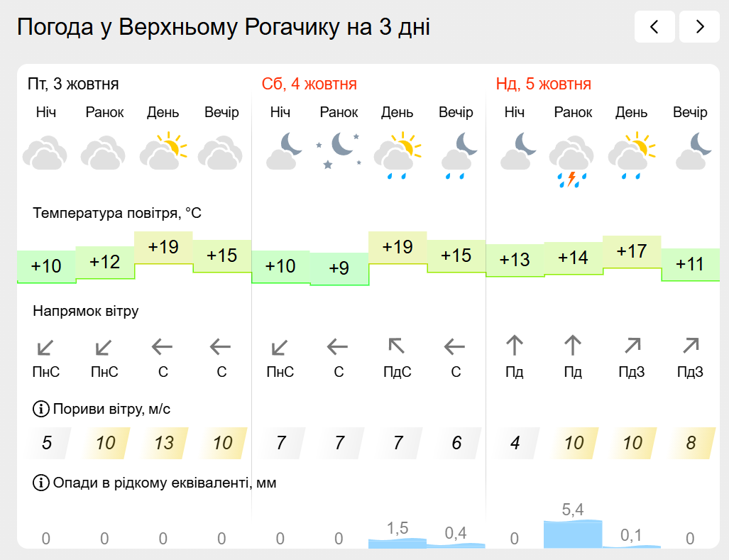The width and height of the screenshot is (729, 560).
Task: Click Friday daytime gust value 13
Action: tap(164, 443)
